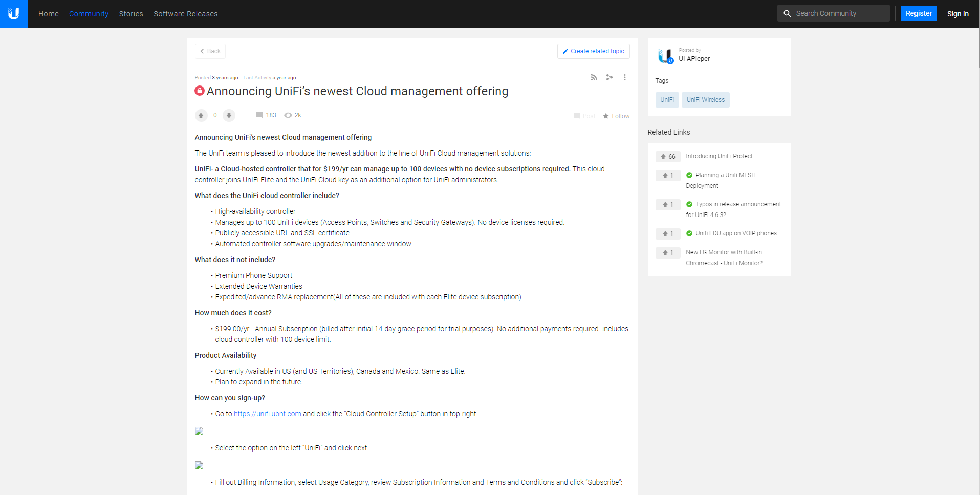Viewport: 980px width, 495px height.
Task: Click the Sign in button
Action: coord(958,14)
